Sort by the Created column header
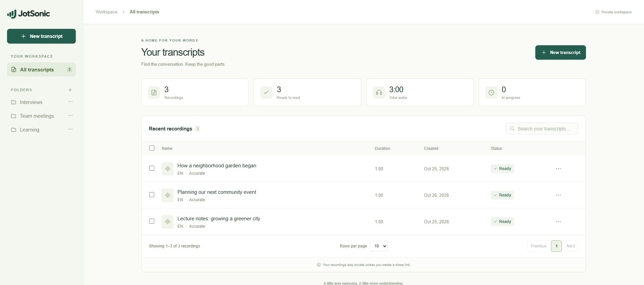Image resolution: width=644 pixels, height=285 pixels. [x=431, y=149]
